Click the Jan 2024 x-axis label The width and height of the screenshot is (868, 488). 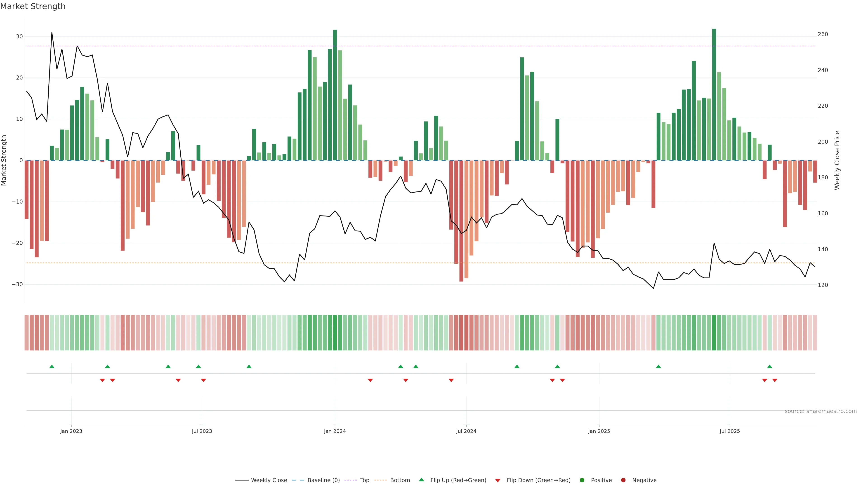click(x=335, y=431)
